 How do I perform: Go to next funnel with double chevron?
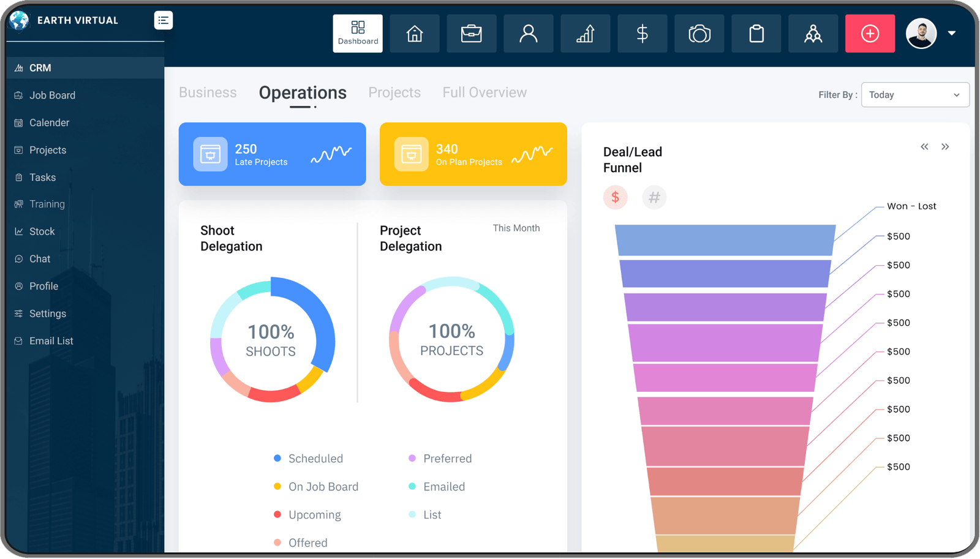click(945, 146)
